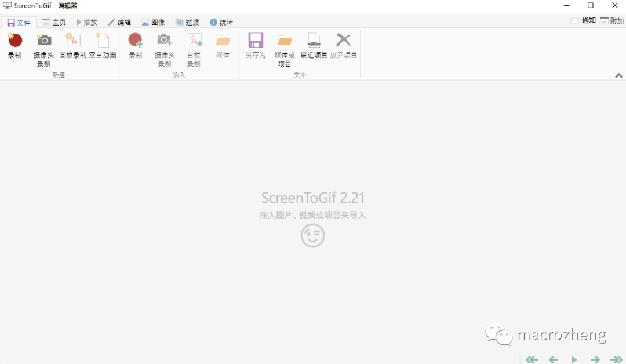The image size is (626, 364).
Task: Open the 编辑 ribbon tab
Action: (x=120, y=23)
